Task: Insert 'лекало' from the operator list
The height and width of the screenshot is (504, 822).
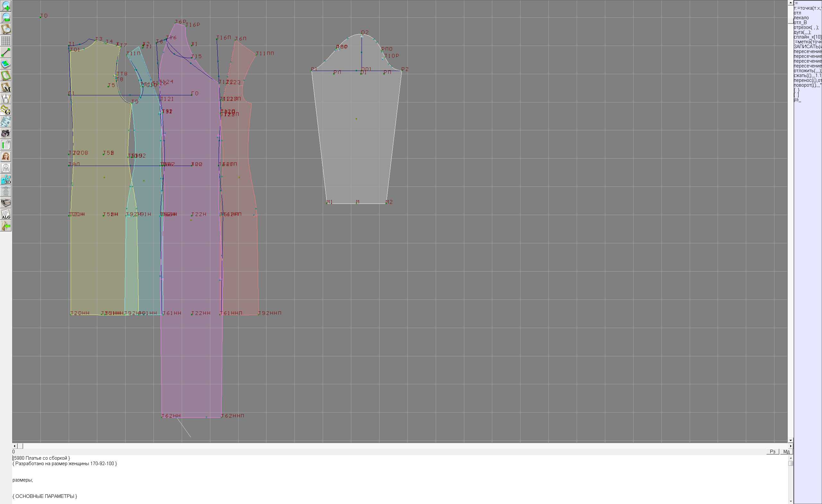Action: [x=801, y=18]
